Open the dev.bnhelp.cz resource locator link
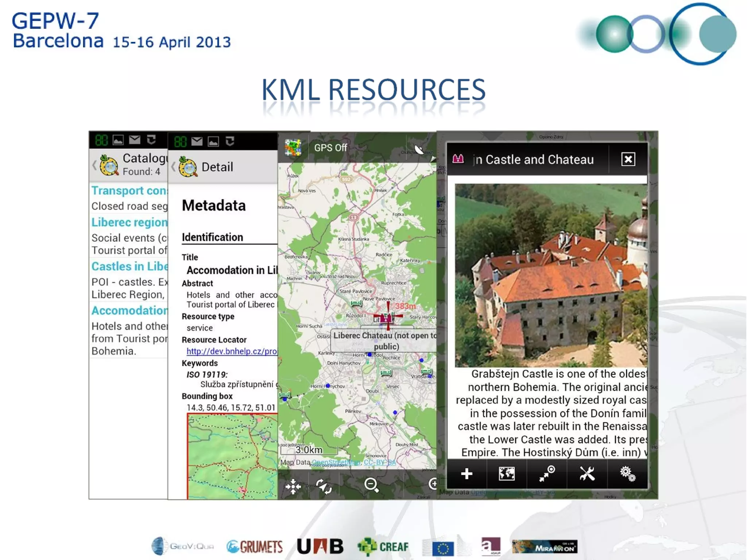The height and width of the screenshot is (560, 747). (x=232, y=351)
